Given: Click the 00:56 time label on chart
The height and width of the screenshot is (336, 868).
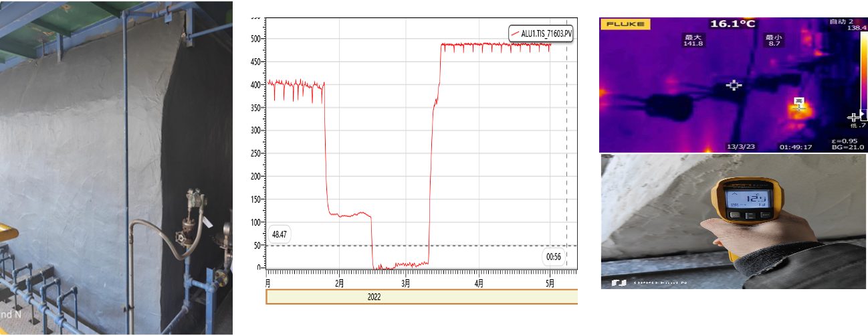Looking at the screenshot, I should tap(553, 256).
